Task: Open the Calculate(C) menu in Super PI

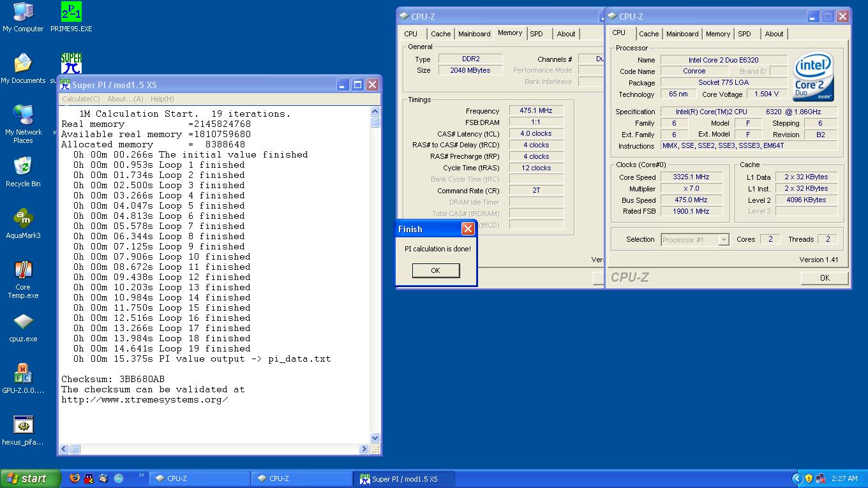Action: pyautogui.click(x=80, y=99)
